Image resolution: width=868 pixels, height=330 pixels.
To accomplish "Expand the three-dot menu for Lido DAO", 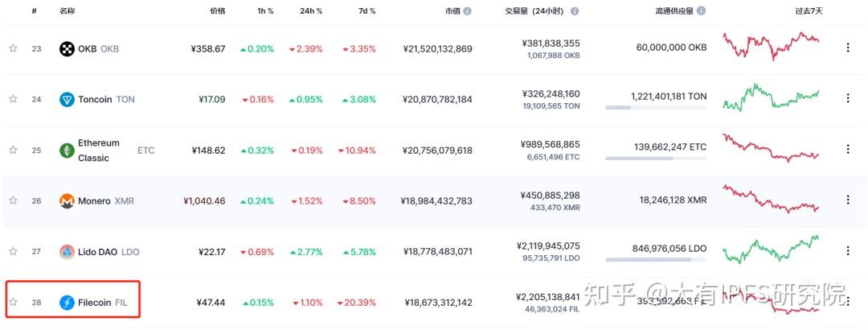I will [x=847, y=251].
